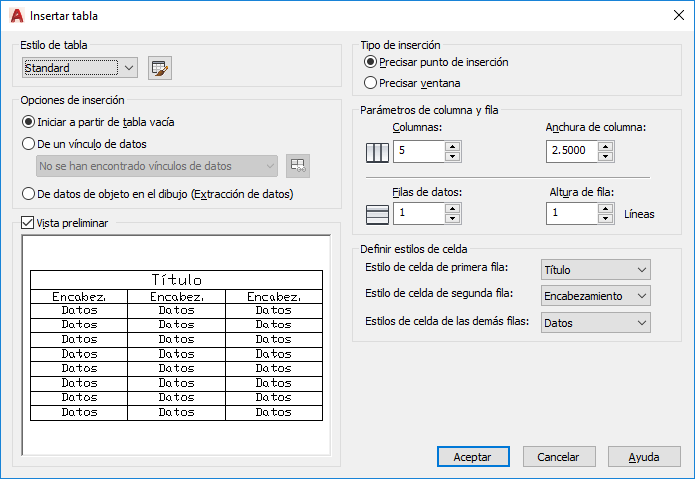695x479 pixels.
Task: Select Precisar ventana radio button
Action: [412, 83]
